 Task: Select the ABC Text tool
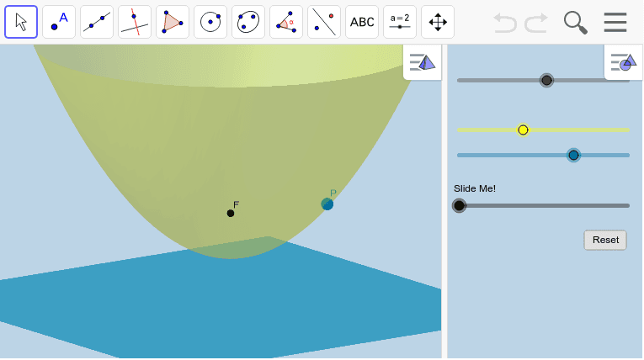[362, 22]
